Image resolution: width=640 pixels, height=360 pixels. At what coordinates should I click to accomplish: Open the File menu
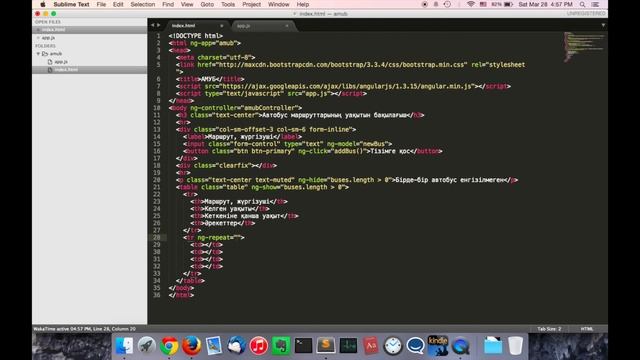(x=101, y=4)
